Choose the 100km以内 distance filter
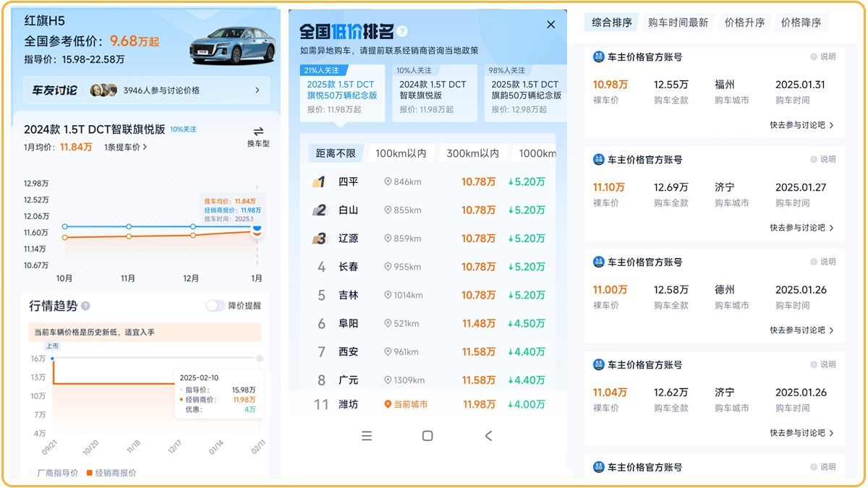The image size is (868, 488). click(x=400, y=153)
